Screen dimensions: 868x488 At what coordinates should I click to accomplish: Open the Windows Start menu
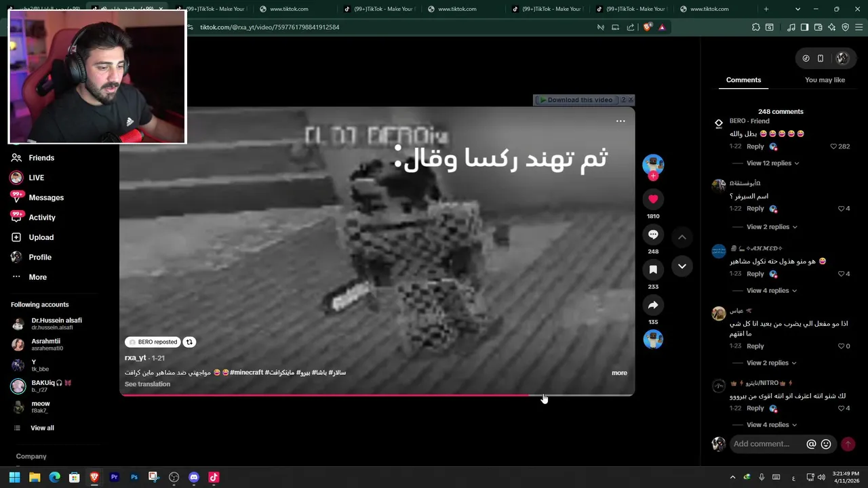point(14,477)
